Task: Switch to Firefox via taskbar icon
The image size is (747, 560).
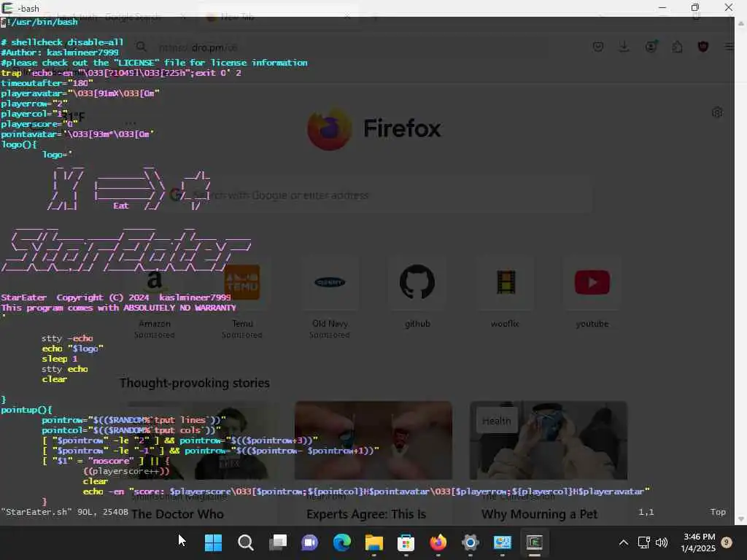Action: click(438, 542)
